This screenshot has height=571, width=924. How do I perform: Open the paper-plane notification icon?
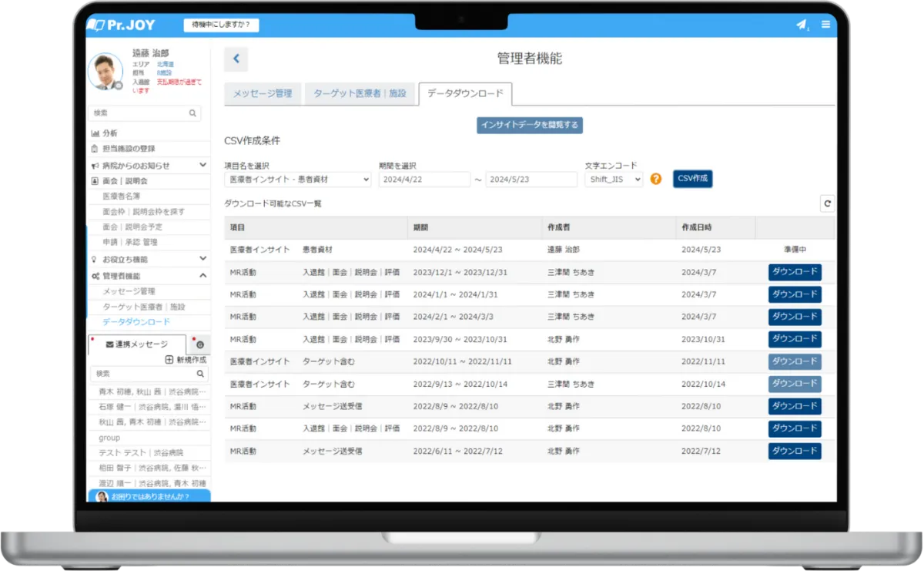tap(802, 25)
